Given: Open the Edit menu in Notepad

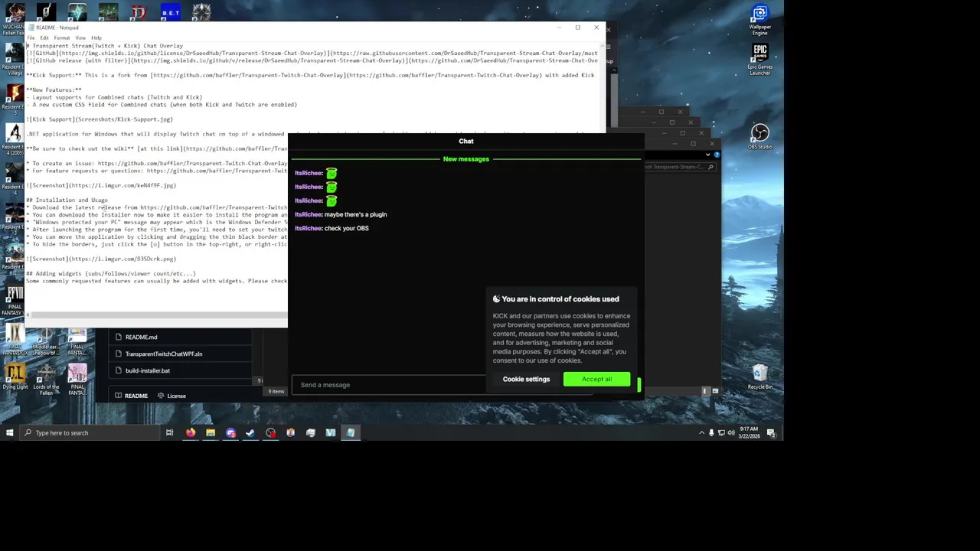Looking at the screenshot, I should (x=44, y=37).
